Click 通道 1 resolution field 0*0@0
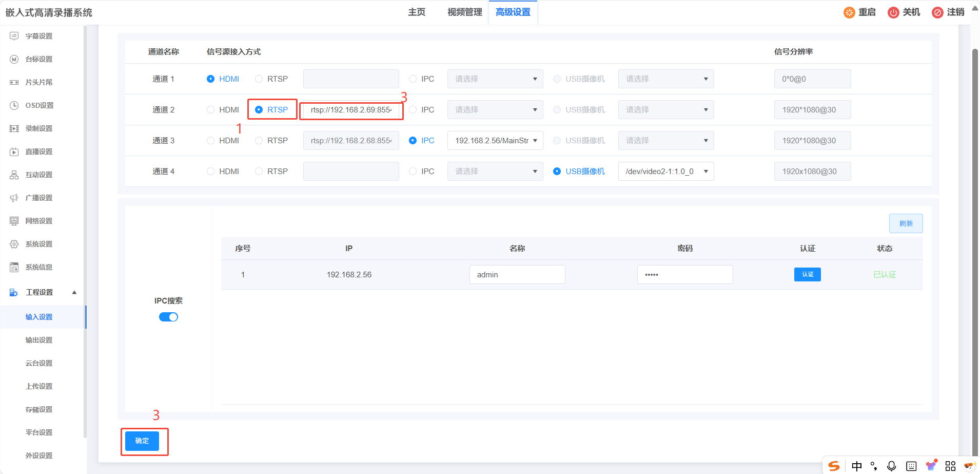Image resolution: width=980 pixels, height=474 pixels. pos(813,79)
